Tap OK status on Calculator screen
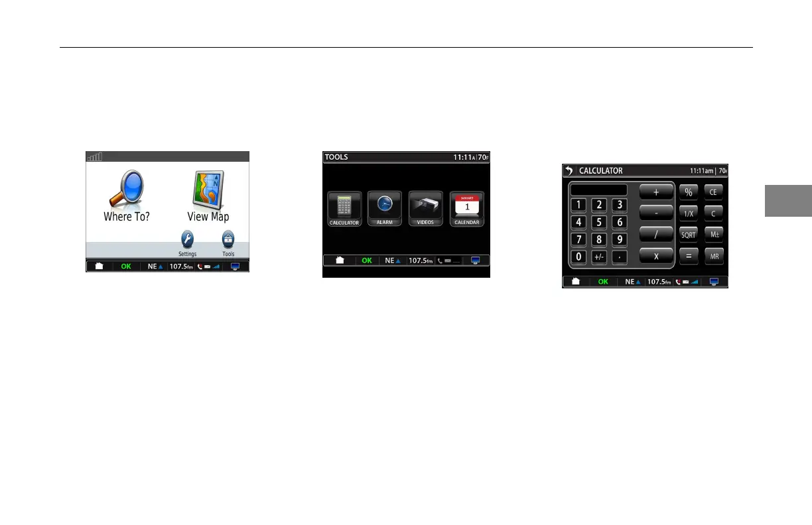 603,282
